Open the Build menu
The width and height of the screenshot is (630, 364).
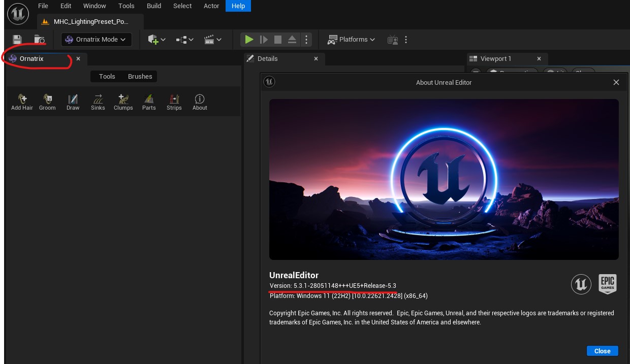pyautogui.click(x=154, y=6)
